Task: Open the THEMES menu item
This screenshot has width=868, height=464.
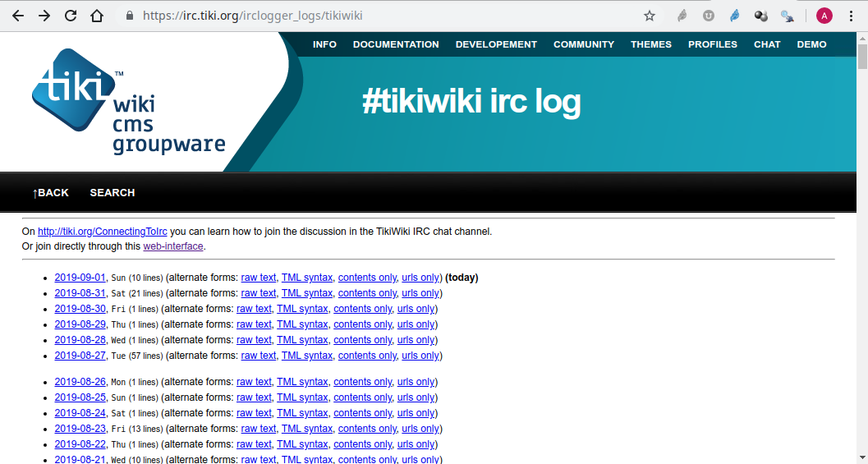Action: click(651, 44)
